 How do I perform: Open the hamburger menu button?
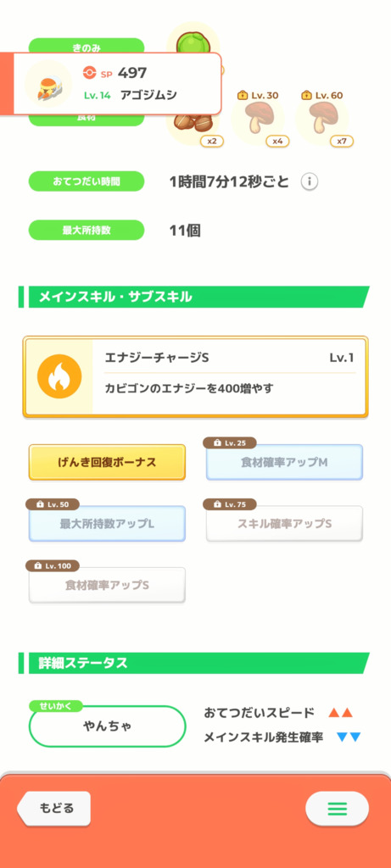(337, 809)
